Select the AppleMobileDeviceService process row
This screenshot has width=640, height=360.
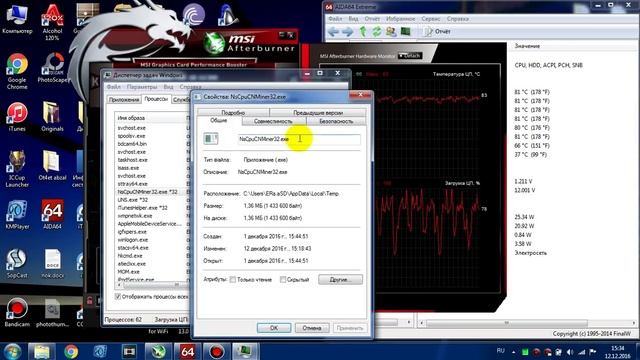coord(151,224)
